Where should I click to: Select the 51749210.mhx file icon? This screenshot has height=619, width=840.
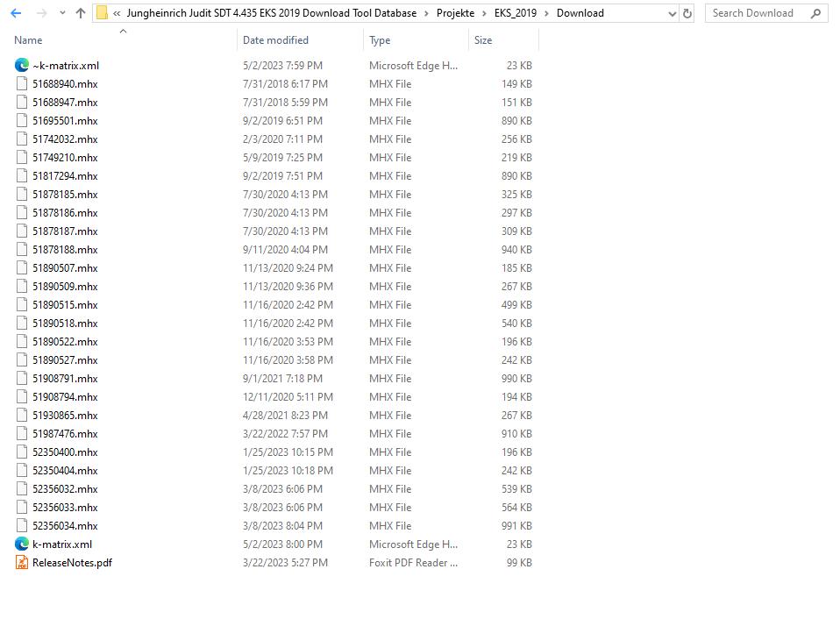pos(21,158)
